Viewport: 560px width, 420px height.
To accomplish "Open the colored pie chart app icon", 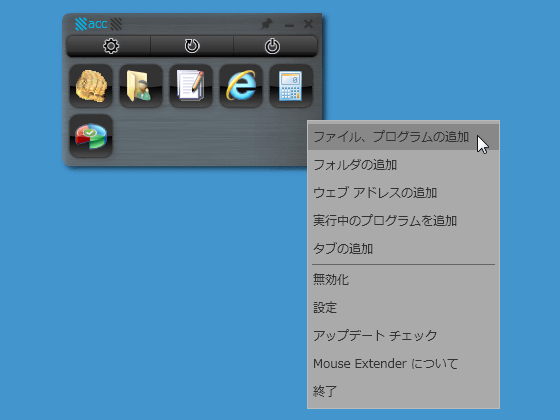I will pos(91,136).
